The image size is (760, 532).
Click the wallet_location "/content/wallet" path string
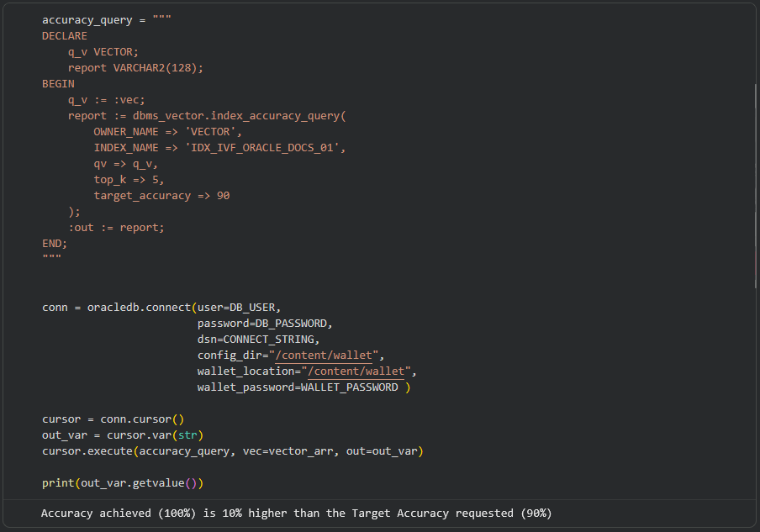point(358,371)
